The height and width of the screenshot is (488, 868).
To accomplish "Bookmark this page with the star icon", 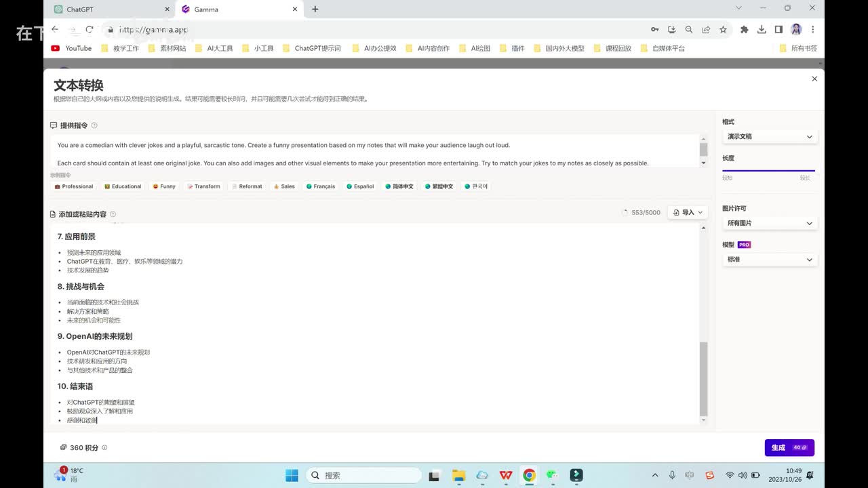I will (x=723, y=30).
